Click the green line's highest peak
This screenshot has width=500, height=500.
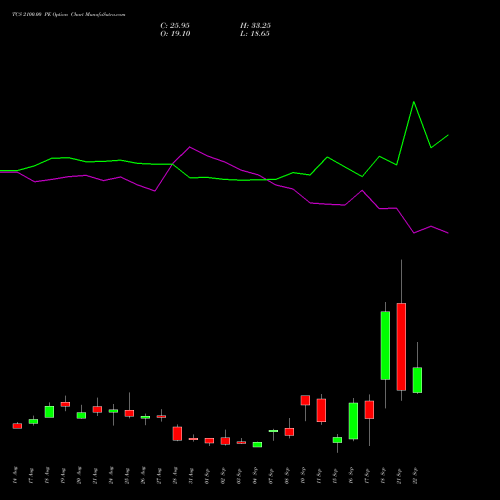(x=414, y=102)
